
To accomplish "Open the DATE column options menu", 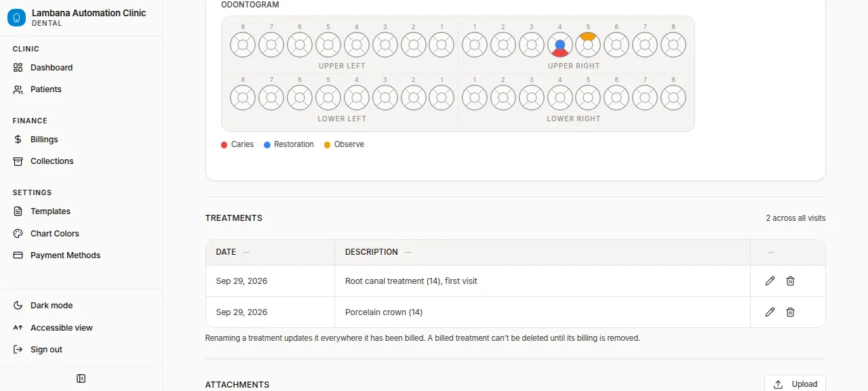I will pyautogui.click(x=247, y=252).
